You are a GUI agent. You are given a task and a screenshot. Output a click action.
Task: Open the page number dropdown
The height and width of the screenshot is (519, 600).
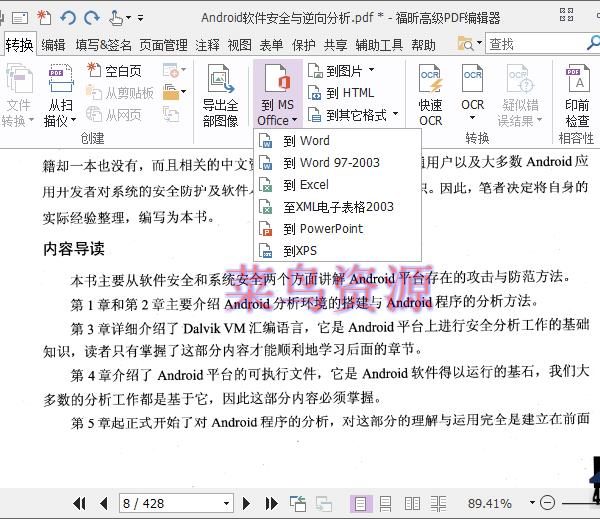(x=226, y=503)
